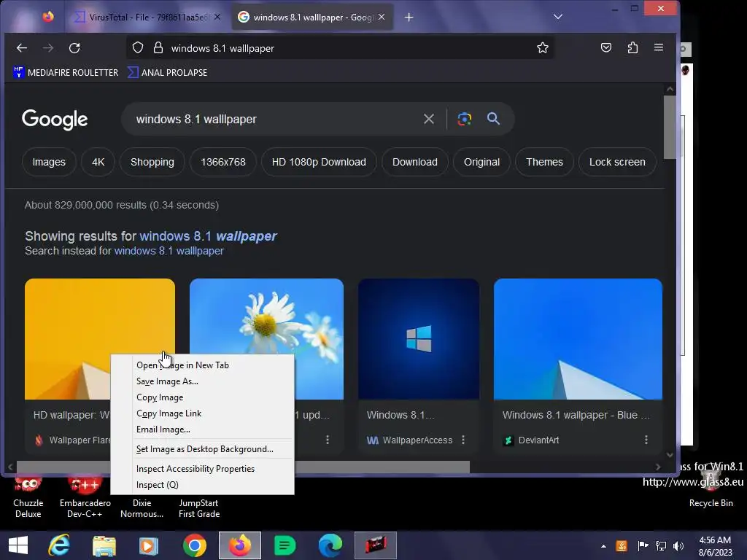Close the windows 8.1 wallpaper Google tab
747x560 pixels.
(382, 17)
